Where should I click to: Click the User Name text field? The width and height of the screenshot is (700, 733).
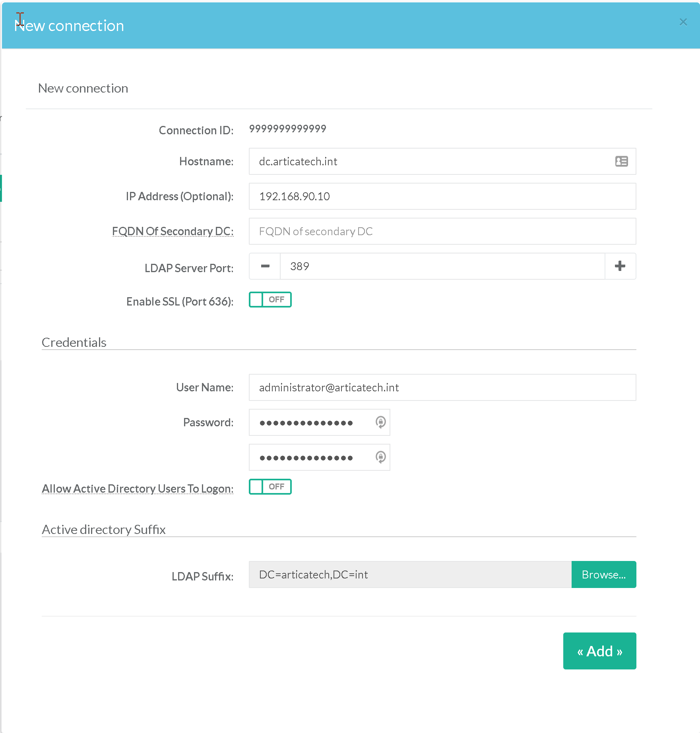tap(442, 387)
